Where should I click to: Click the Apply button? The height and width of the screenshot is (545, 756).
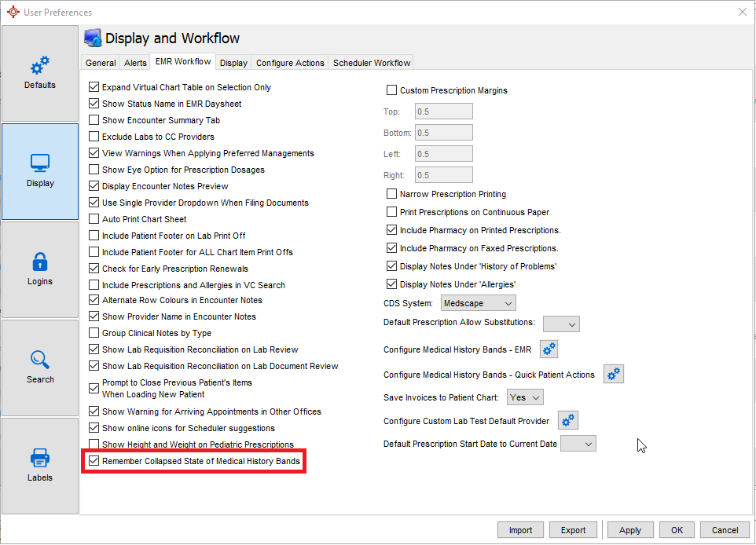point(630,530)
